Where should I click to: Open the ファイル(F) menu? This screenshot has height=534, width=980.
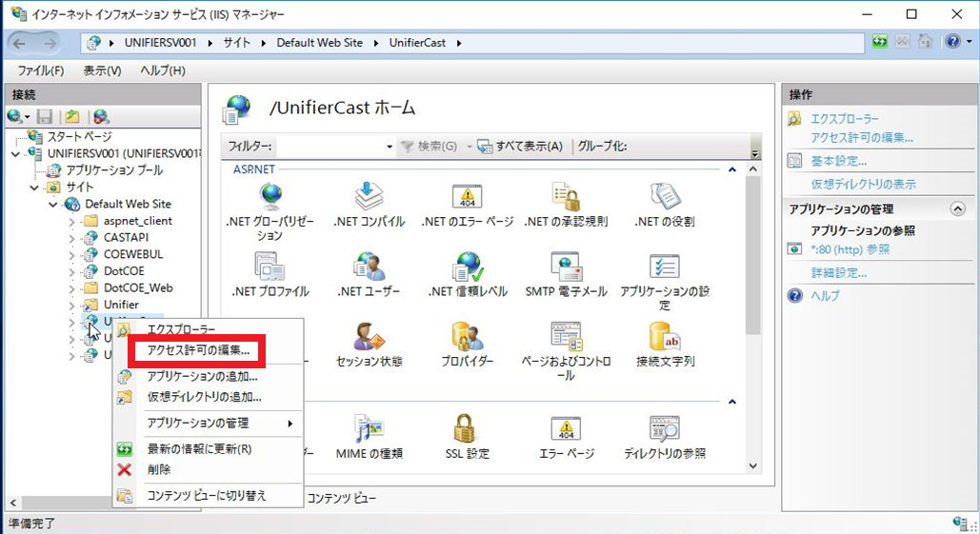(x=41, y=70)
